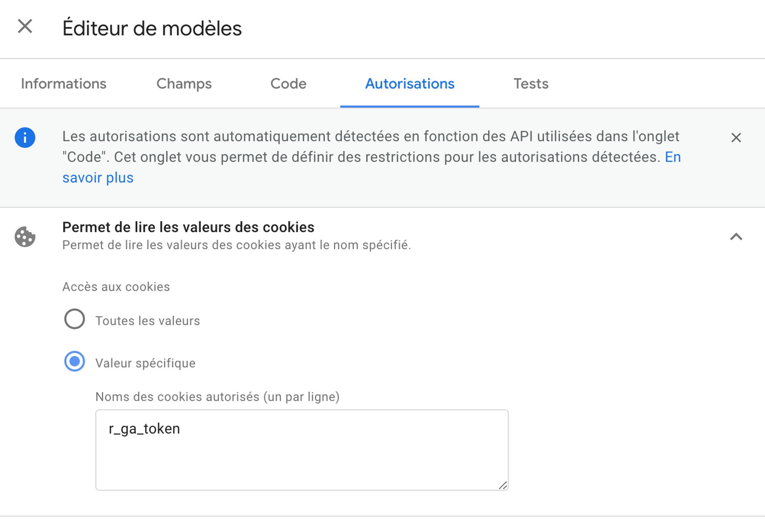The image size is (765, 532).
Task: Click the blue information icon
Action: [x=25, y=138]
